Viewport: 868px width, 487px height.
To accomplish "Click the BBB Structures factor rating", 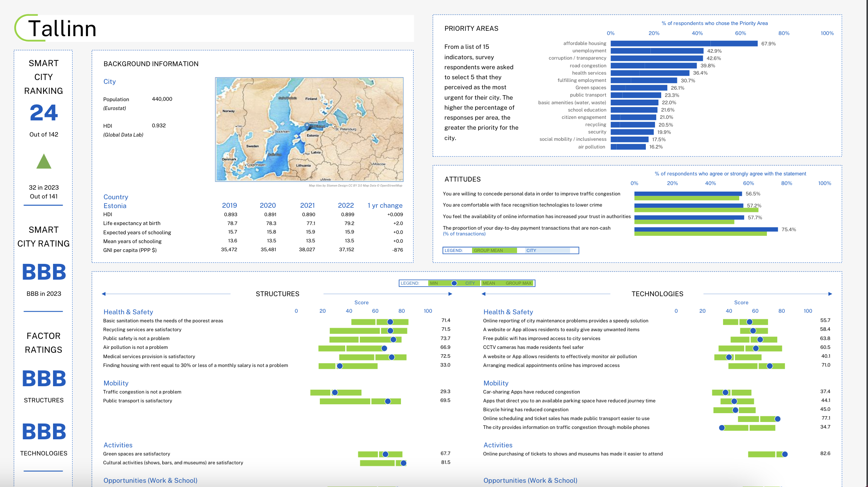I will pyautogui.click(x=44, y=379).
